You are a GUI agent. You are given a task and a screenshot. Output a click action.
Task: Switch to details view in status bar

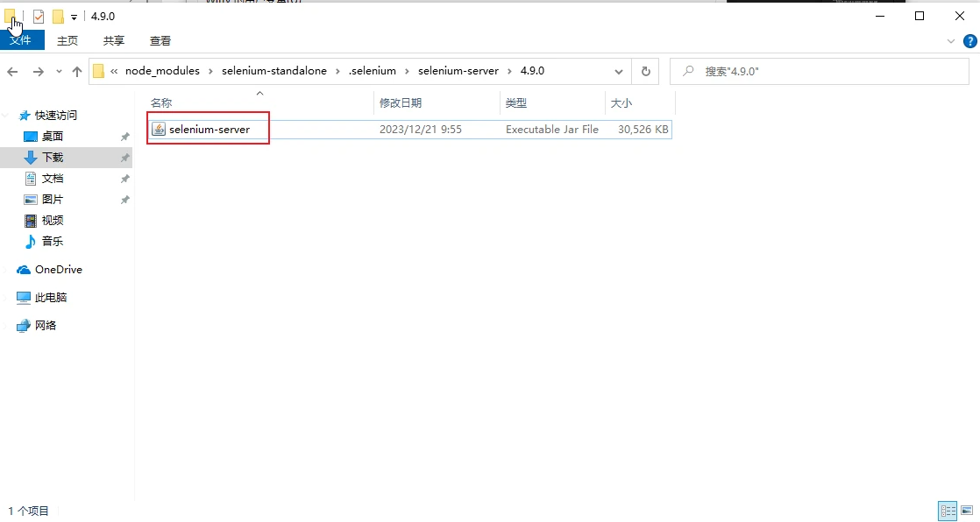(x=948, y=511)
